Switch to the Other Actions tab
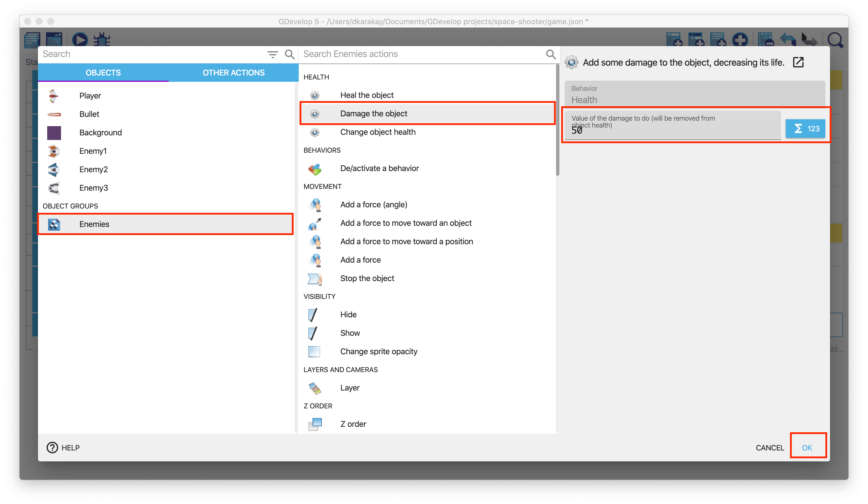Image resolution: width=868 pixels, height=504 pixels. point(233,73)
